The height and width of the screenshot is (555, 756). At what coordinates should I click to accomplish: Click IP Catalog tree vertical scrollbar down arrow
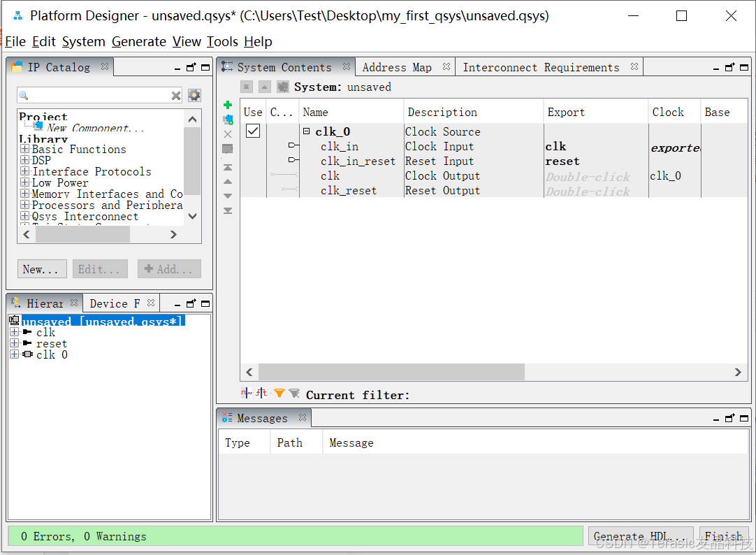point(192,216)
